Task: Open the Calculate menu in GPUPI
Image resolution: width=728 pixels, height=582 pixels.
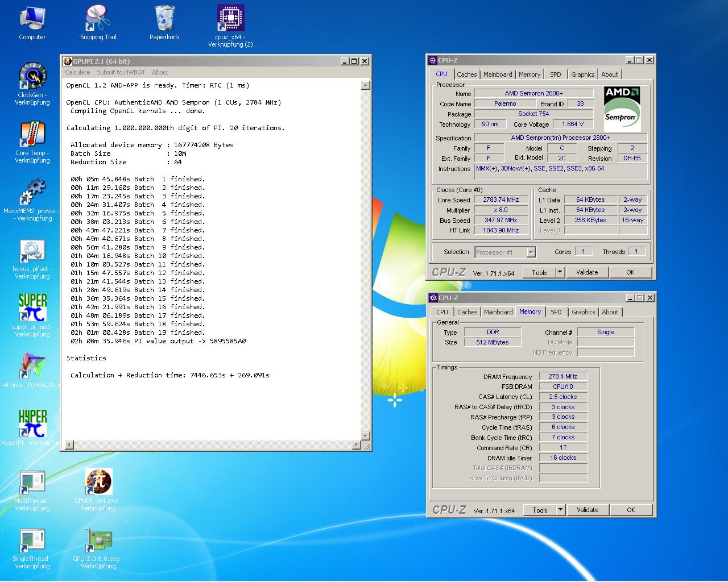Action: tap(77, 72)
